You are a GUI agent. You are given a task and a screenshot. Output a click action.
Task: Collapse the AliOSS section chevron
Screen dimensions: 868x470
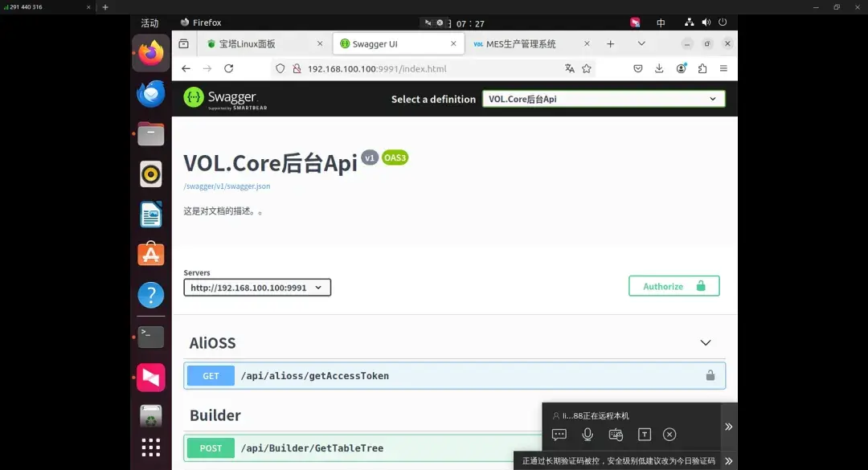705,342
